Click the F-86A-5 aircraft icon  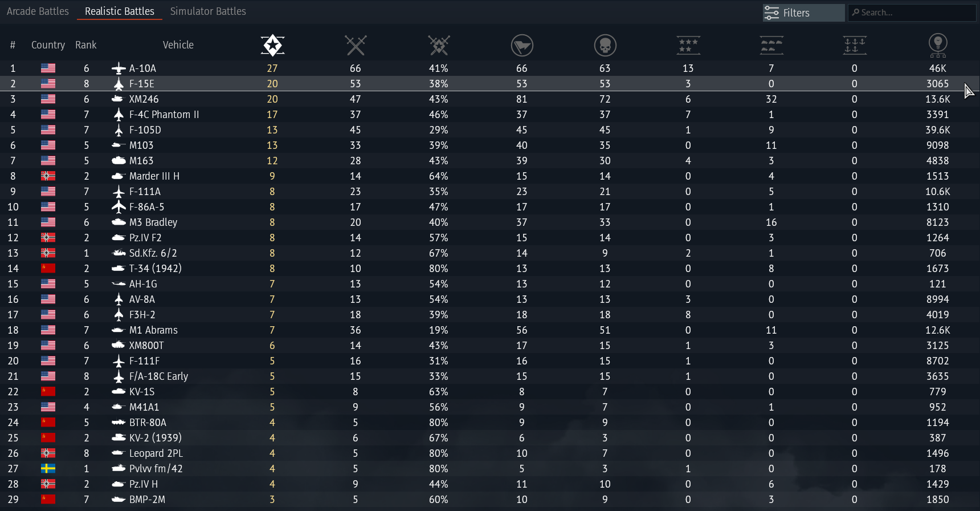tap(119, 206)
